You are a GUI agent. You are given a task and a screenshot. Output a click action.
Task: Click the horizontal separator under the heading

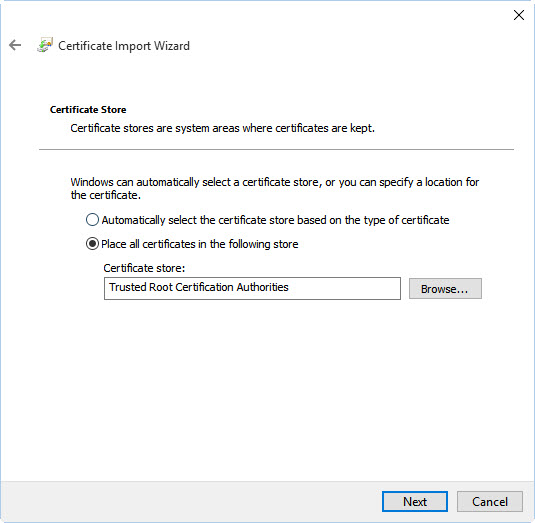(276, 149)
